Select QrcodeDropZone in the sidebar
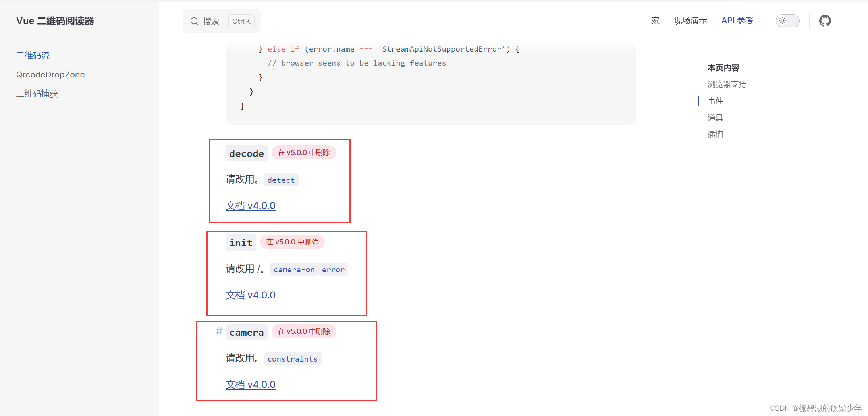This screenshot has height=416, width=868. click(x=50, y=75)
